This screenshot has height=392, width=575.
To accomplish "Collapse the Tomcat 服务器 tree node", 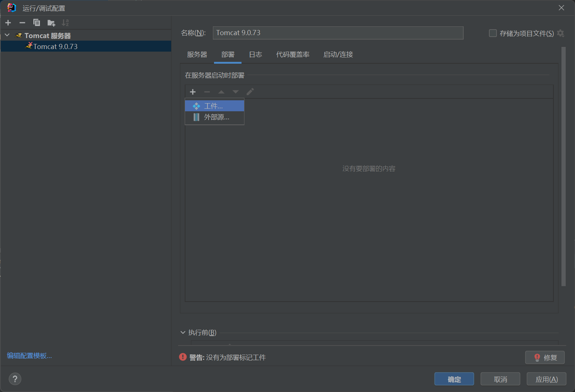I will point(7,35).
